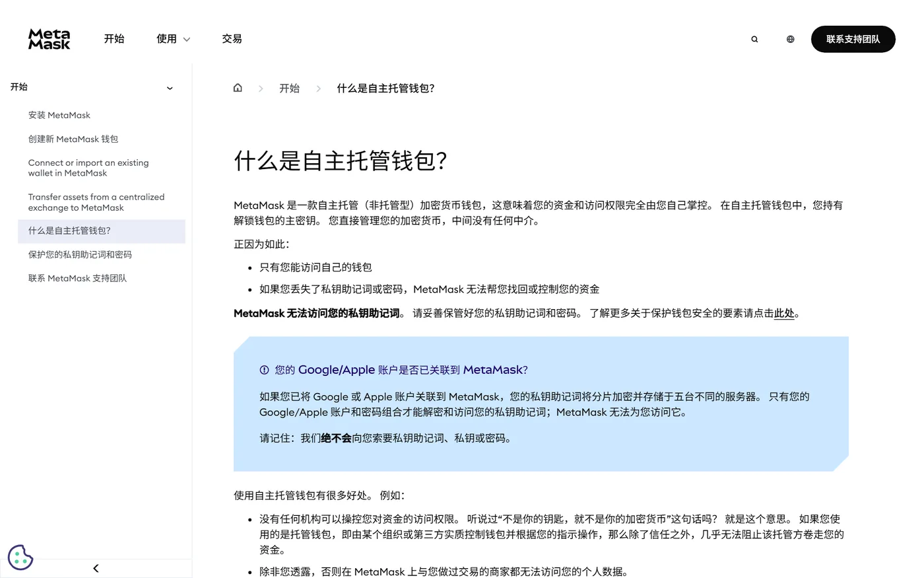Open the search icon in header
924x578 pixels.
pos(754,39)
